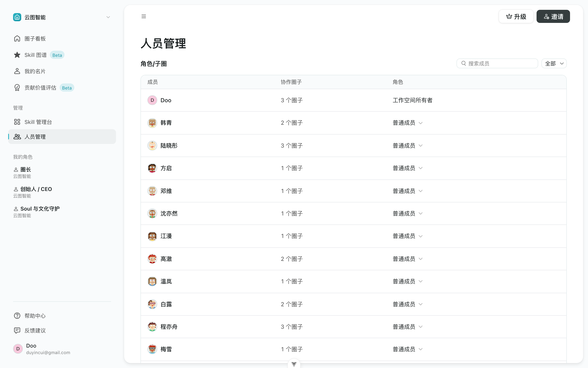Click the 角色 column header
Image resolution: width=588 pixels, height=368 pixels.
click(398, 82)
